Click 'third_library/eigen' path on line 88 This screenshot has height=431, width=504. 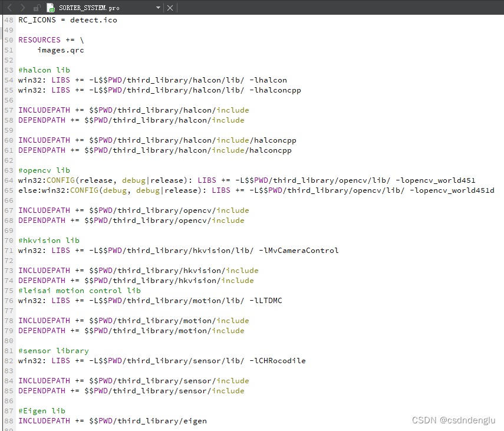coord(162,421)
